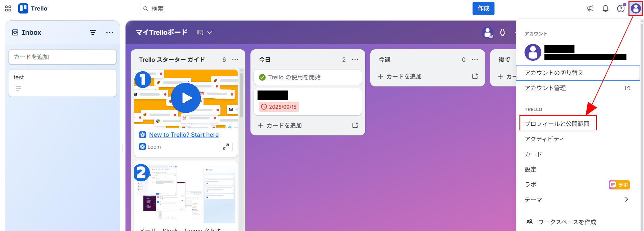Screen dimensions: 644x231
Task: Click the 後で list title
Action: pos(504,60)
